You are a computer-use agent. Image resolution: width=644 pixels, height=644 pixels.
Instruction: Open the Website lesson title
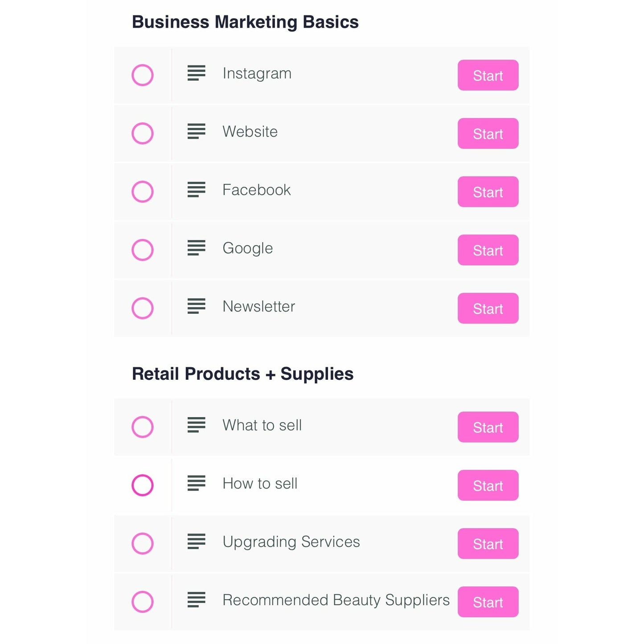coord(250,132)
